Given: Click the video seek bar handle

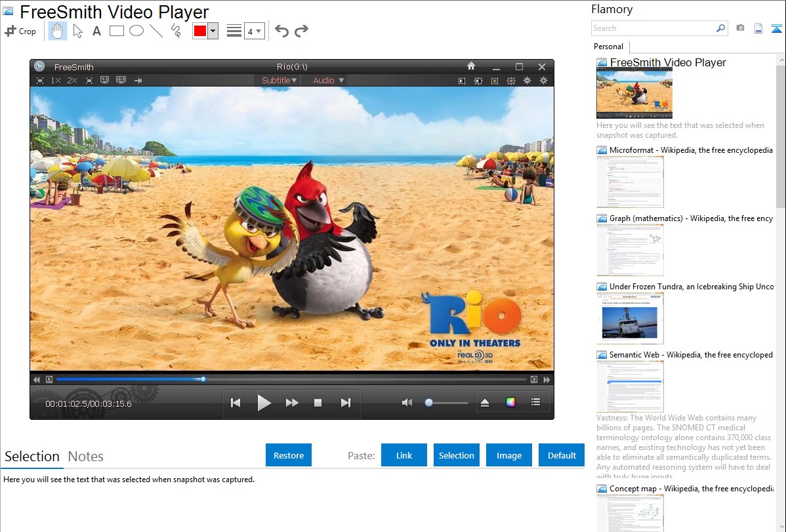Looking at the screenshot, I should (x=203, y=379).
